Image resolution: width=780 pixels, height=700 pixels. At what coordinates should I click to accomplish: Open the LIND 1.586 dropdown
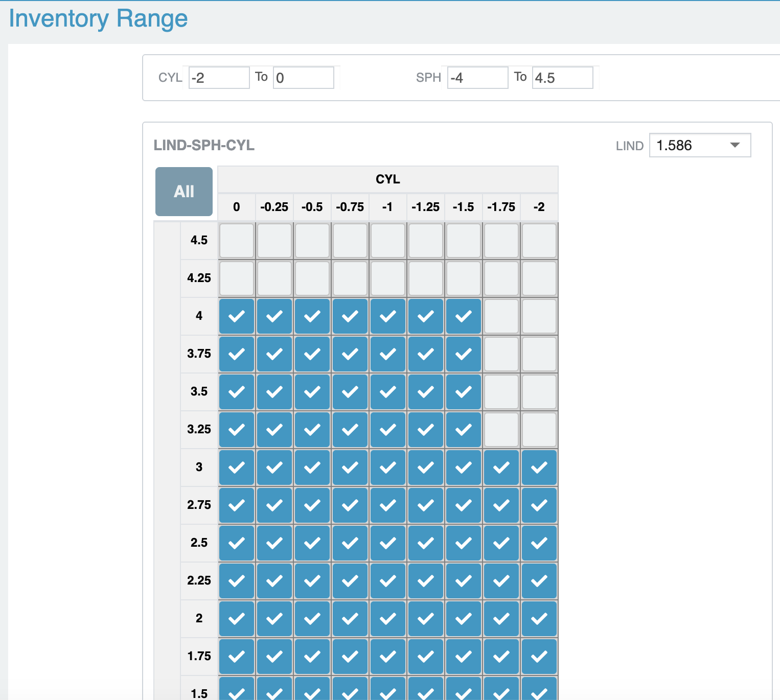699,145
